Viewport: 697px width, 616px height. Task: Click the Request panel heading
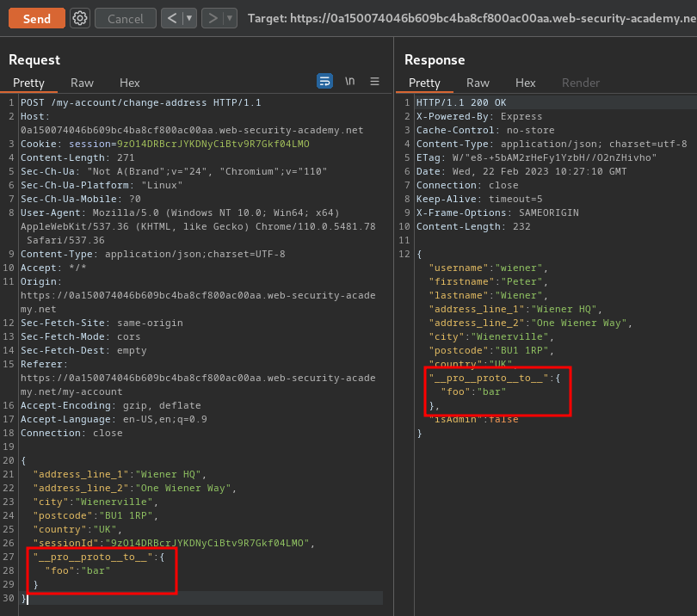[34, 60]
